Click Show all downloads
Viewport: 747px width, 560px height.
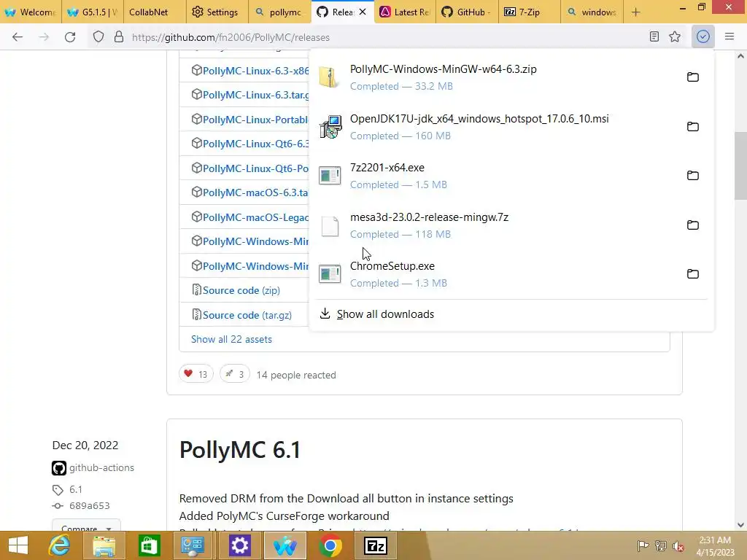[385, 314]
